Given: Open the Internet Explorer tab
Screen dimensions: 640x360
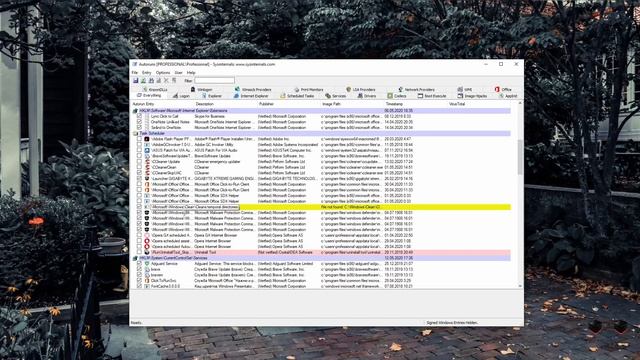Looking at the screenshot, I should (251, 96).
